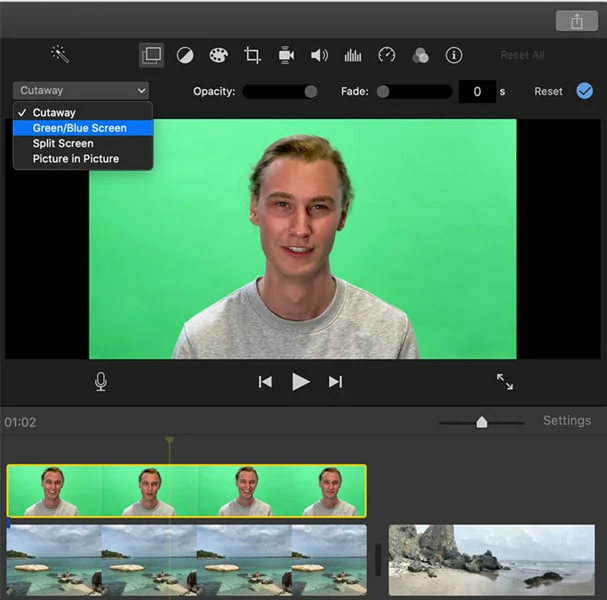607x600 pixels.
Task: Open timeline Settings
Action: click(567, 420)
